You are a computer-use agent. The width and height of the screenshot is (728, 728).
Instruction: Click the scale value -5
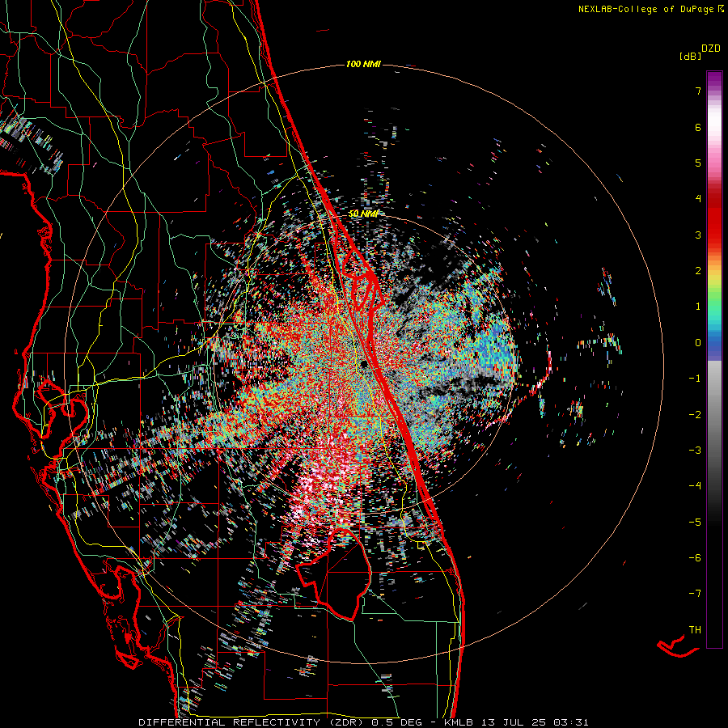695,523
